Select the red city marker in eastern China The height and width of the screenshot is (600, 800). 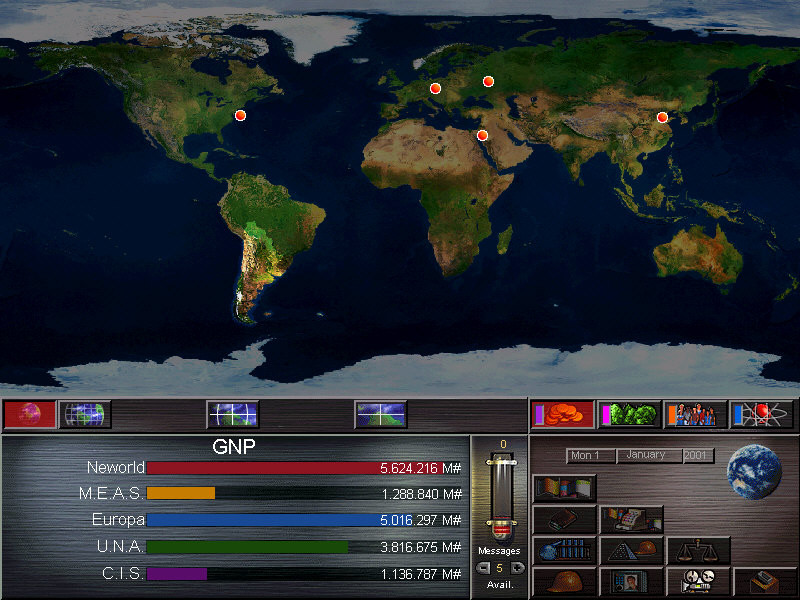click(x=662, y=117)
